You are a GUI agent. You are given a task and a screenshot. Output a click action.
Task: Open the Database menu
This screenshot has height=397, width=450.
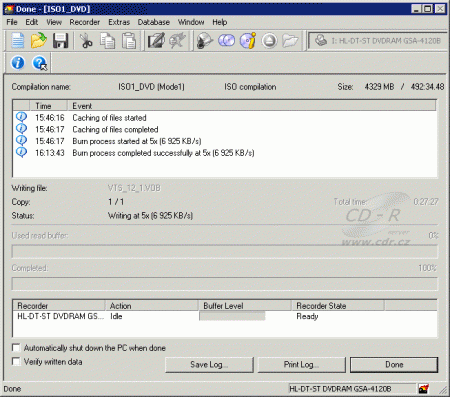point(154,22)
